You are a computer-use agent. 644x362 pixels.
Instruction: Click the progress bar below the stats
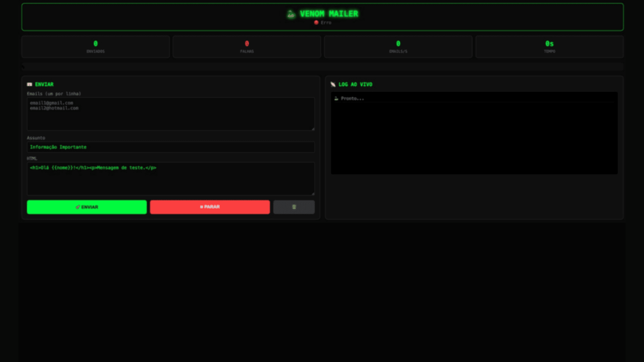click(x=322, y=67)
